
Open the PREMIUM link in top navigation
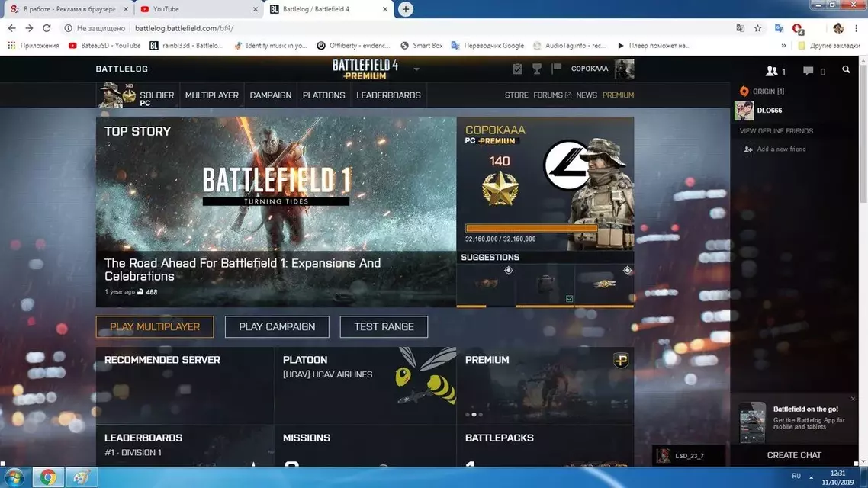pyautogui.click(x=618, y=95)
